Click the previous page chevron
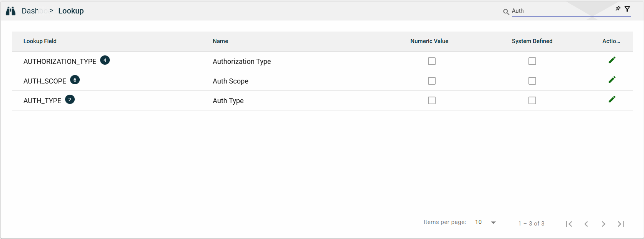The height and width of the screenshot is (239, 644). [x=586, y=224]
